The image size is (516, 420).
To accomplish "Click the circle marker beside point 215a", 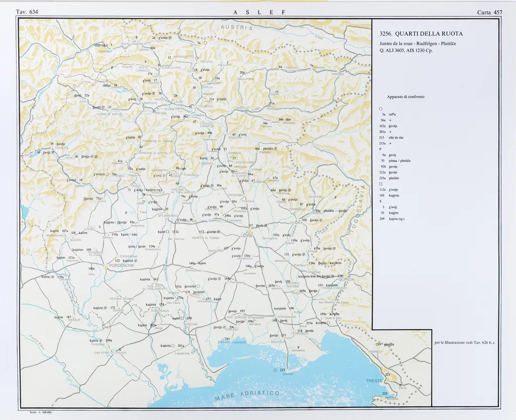I will [328, 323].
